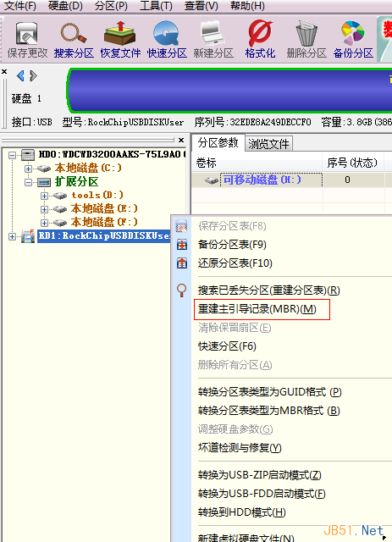Click drive icon beside 本地磁盘 (E:)

point(60,209)
